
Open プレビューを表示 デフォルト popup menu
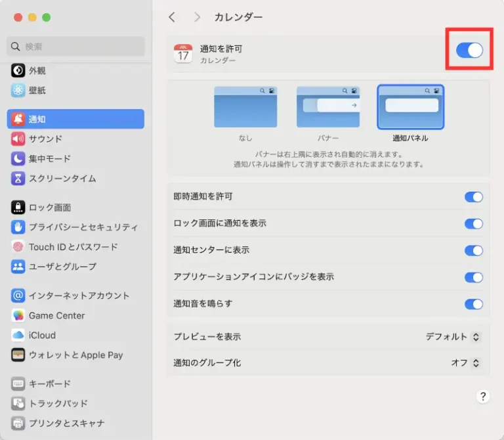(x=453, y=337)
